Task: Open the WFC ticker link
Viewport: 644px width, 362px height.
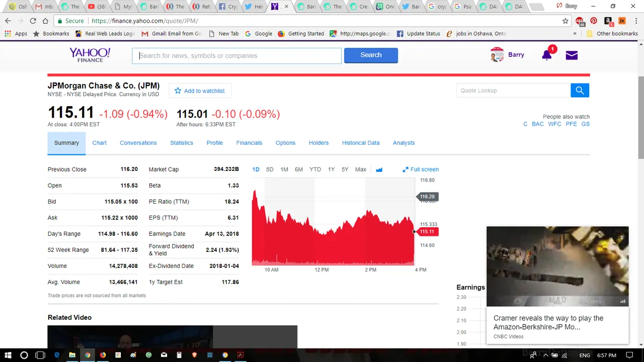Action: (554, 124)
